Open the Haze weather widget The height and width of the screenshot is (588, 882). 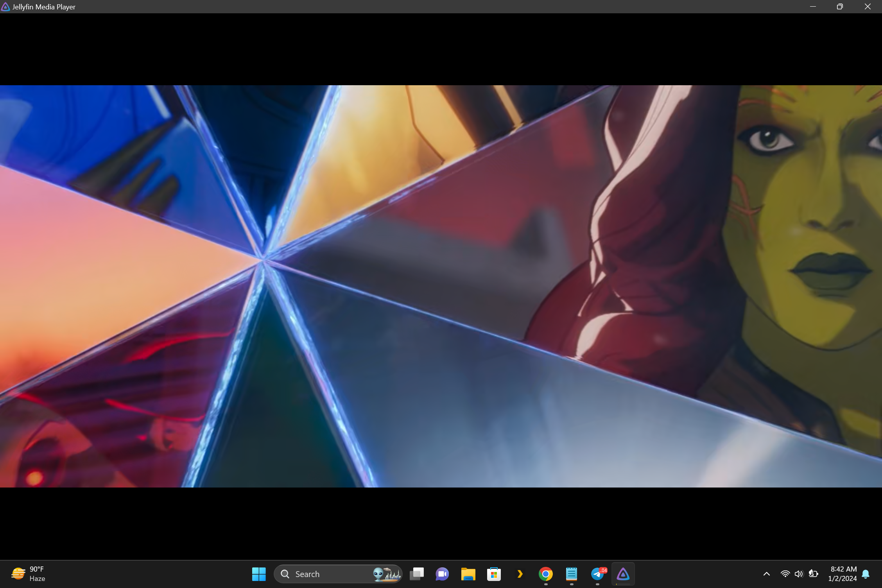pyautogui.click(x=28, y=574)
